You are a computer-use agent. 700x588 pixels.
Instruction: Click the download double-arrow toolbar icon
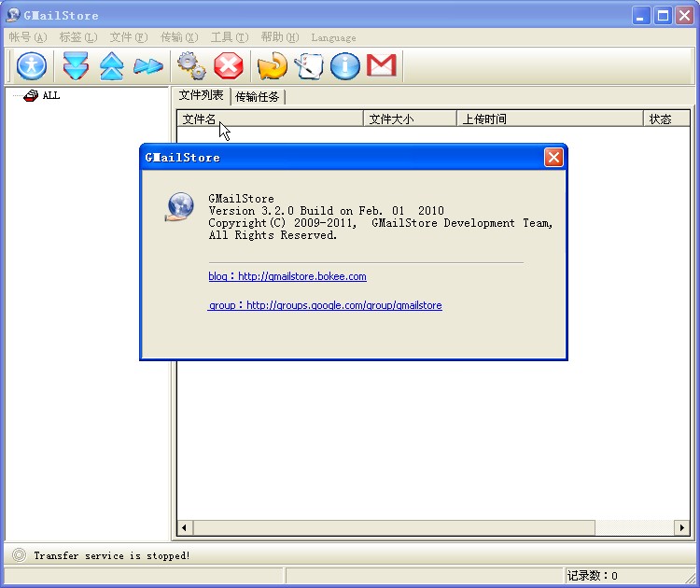(x=76, y=65)
